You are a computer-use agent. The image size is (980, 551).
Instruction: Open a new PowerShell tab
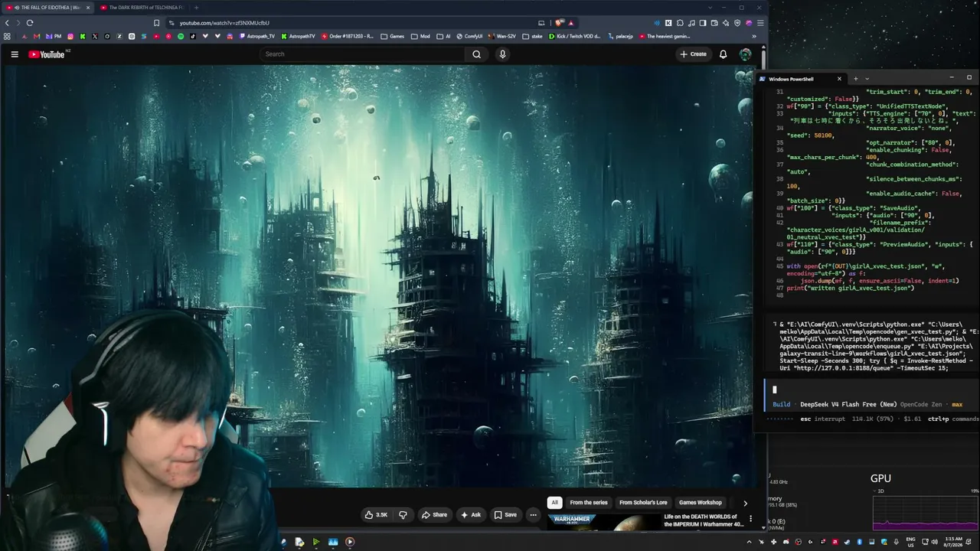(855, 78)
